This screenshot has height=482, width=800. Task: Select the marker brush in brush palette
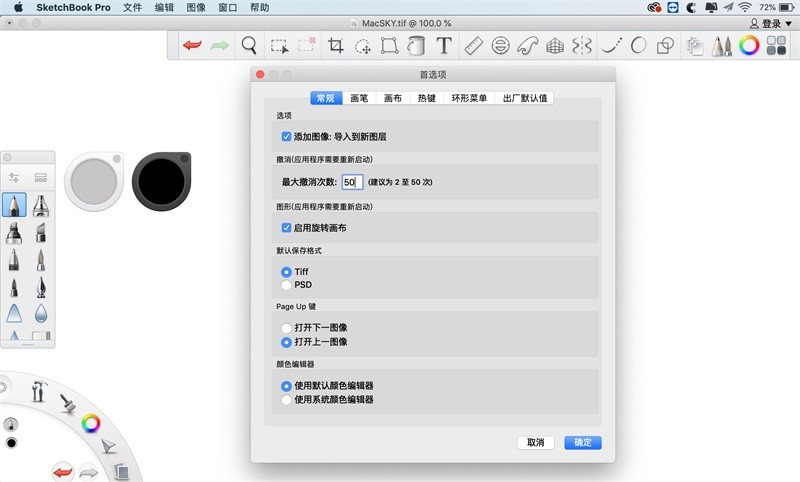point(14,232)
